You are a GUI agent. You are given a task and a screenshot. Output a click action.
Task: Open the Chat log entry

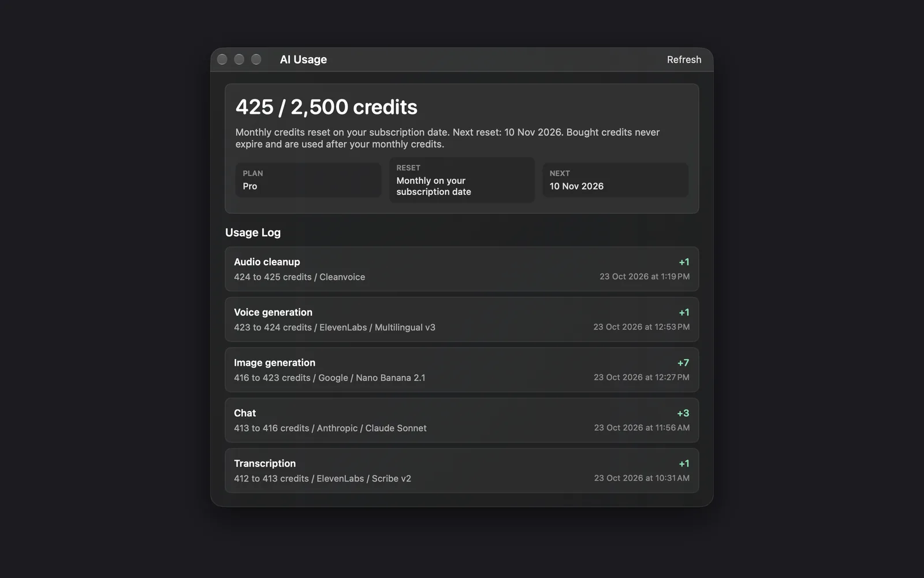pyautogui.click(x=462, y=420)
